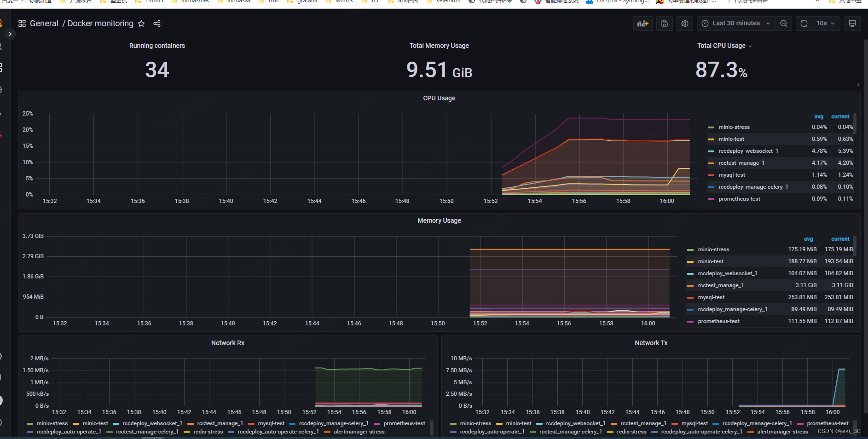The width and height of the screenshot is (868, 439).
Task: Expand the side navigation with the chevron
Action: (x=10, y=34)
